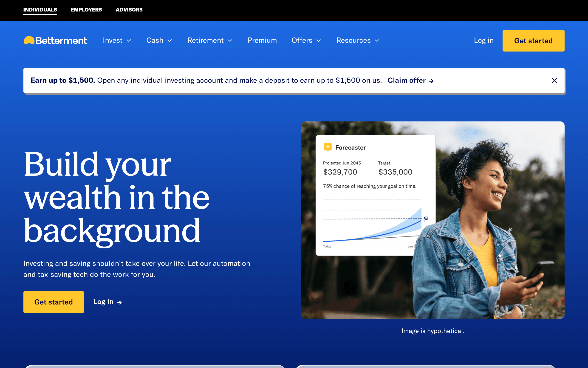
Task: Click the arrow next to Claim offer
Action: click(431, 81)
